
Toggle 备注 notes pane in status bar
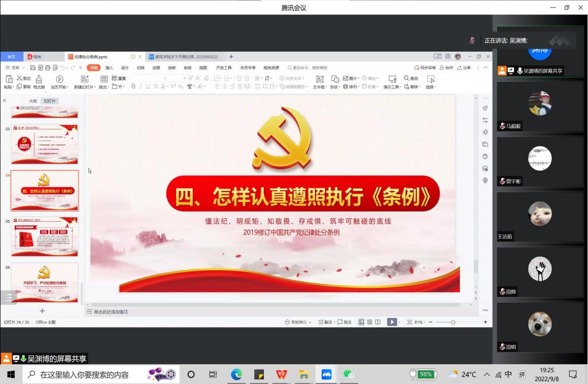click(325, 322)
